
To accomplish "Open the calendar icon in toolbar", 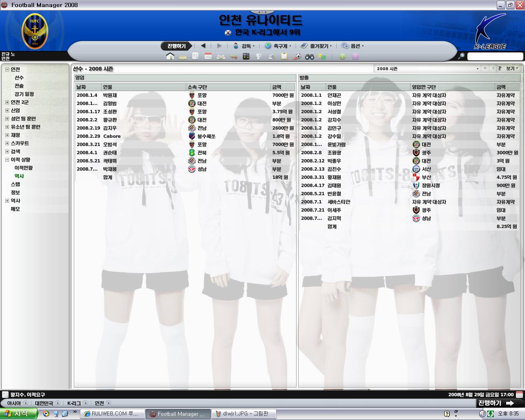I will tap(208, 57).
